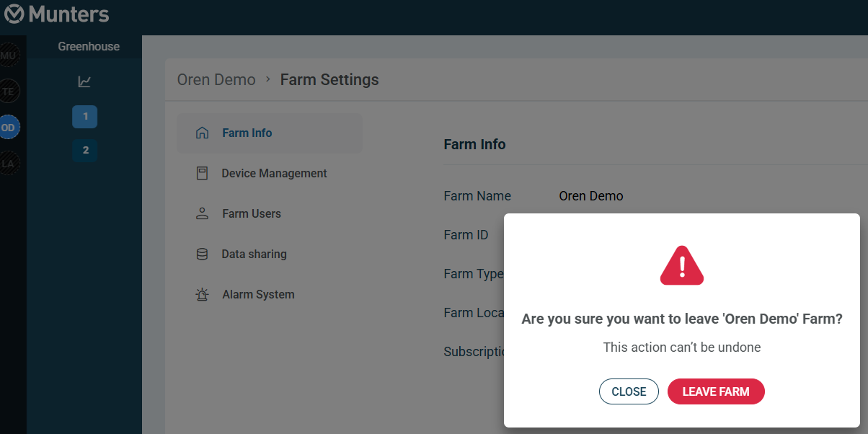Click the Device Management book icon

coord(203,173)
